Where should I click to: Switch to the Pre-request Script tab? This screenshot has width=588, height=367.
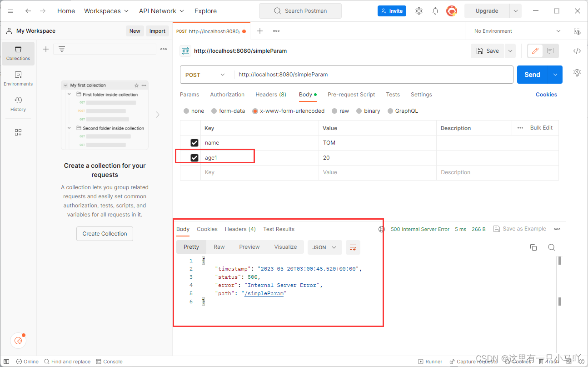pyautogui.click(x=351, y=95)
